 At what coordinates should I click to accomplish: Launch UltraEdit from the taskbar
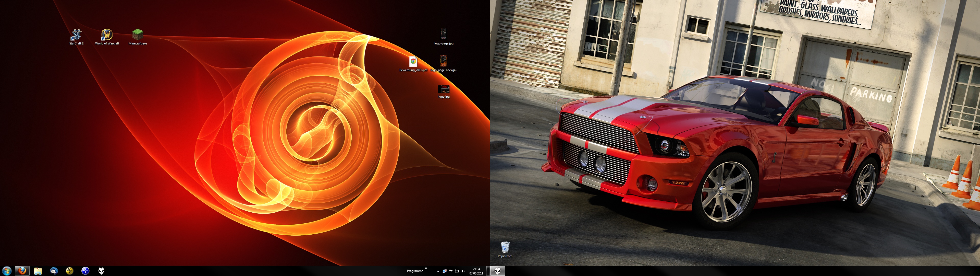[x=69, y=271]
